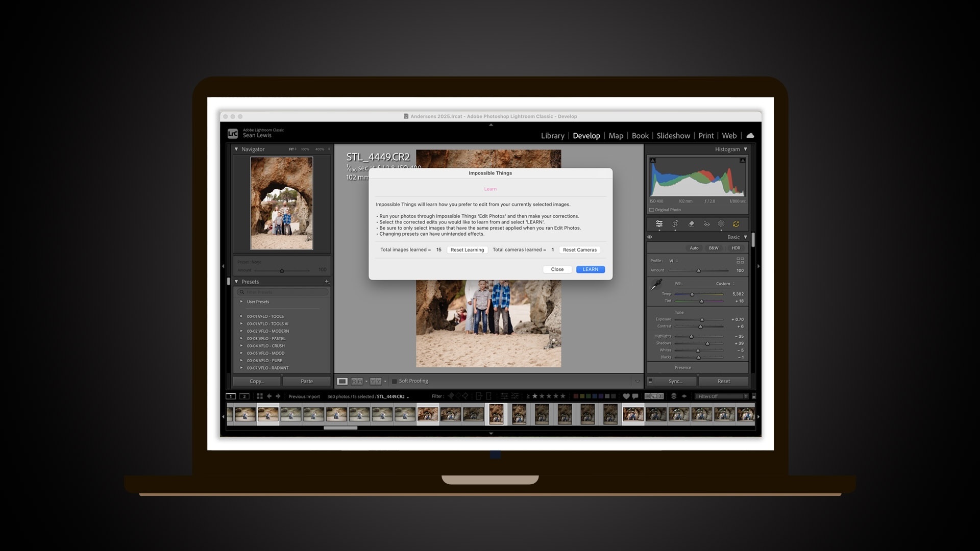The height and width of the screenshot is (551, 980).
Task: Select the Red Eye Correction tool
Action: coord(706,224)
